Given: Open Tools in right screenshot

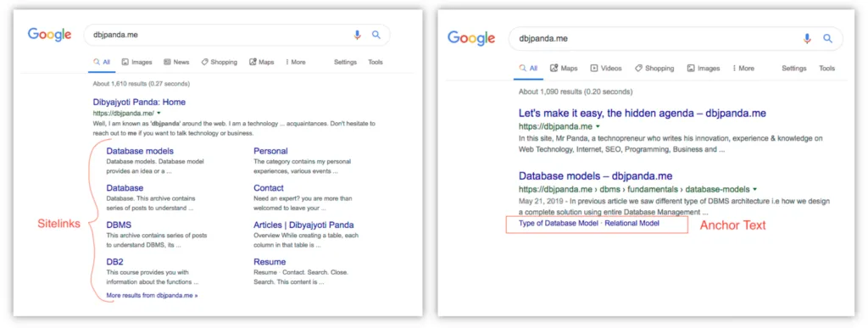Looking at the screenshot, I should [827, 68].
